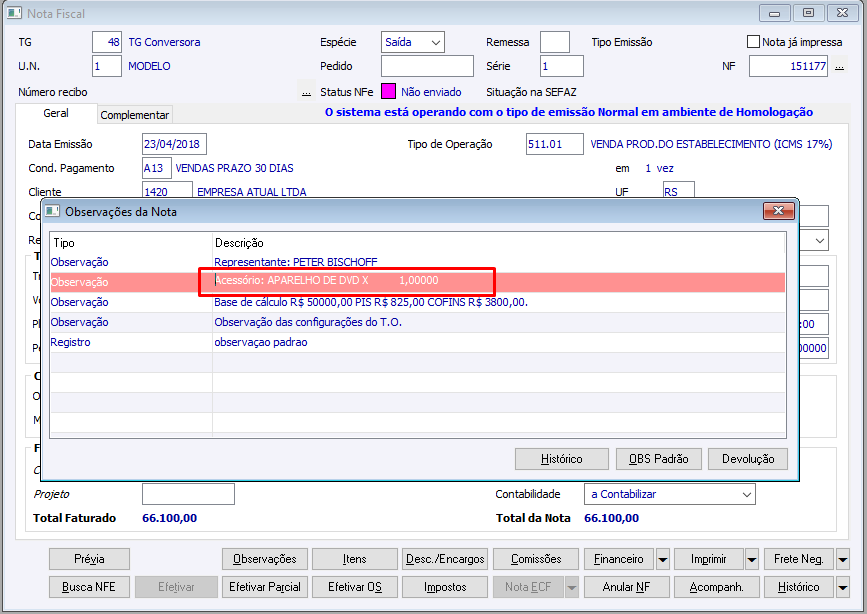
Task: Click the bottom Histórico button
Action: [x=798, y=587]
